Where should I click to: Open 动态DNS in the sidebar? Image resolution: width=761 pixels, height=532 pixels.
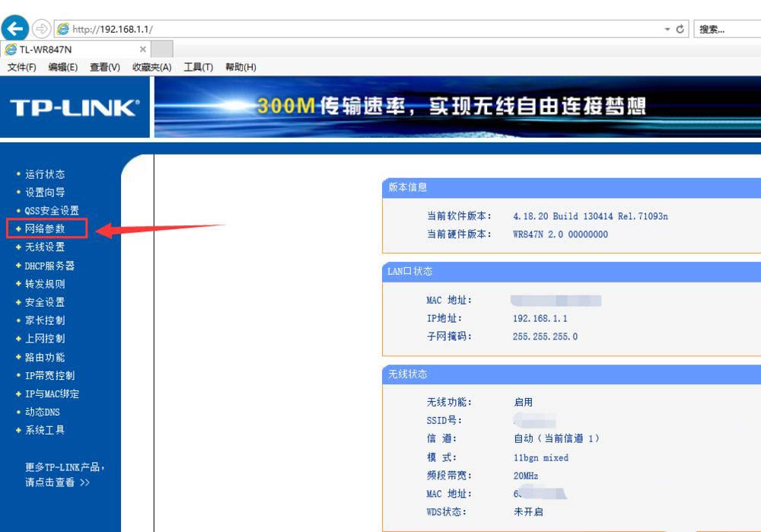point(42,412)
